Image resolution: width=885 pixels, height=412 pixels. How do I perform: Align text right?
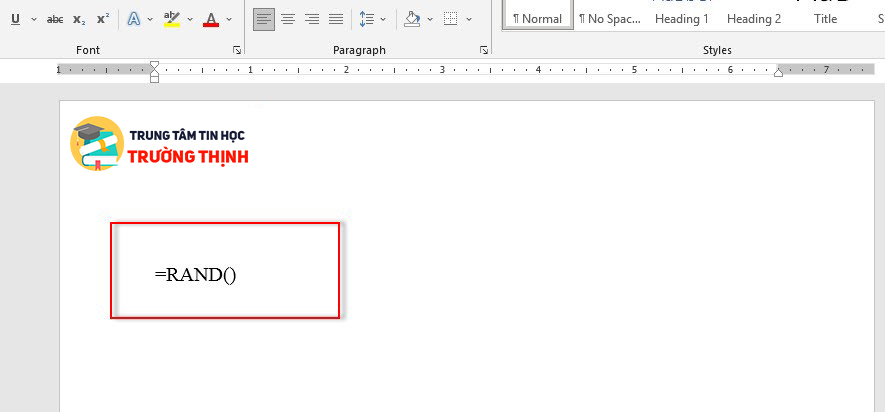coord(312,19)
